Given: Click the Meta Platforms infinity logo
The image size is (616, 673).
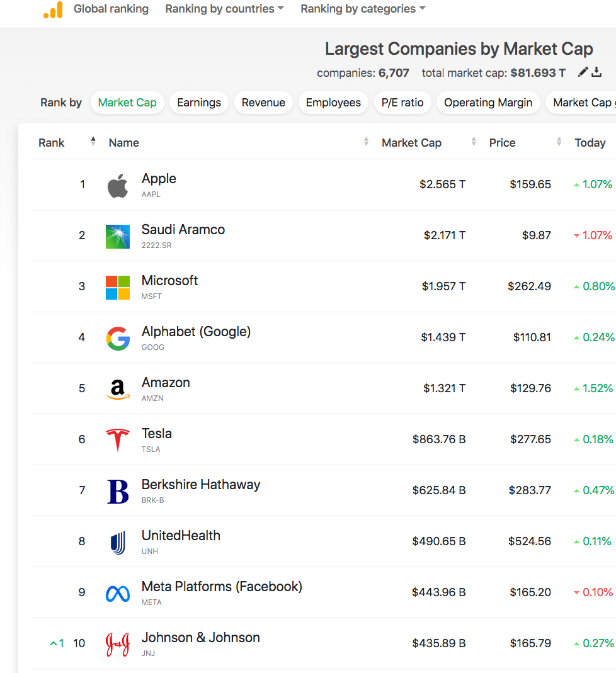Looking at the screenshot, I should pyautogui.click(x=118, y=594).
